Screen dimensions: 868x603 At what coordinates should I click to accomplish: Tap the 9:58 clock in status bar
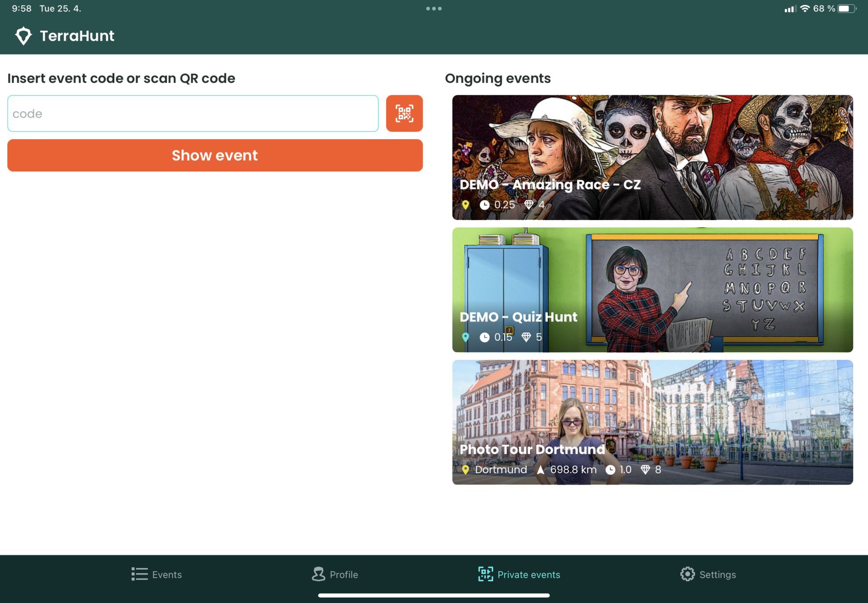tap(22, 9)
